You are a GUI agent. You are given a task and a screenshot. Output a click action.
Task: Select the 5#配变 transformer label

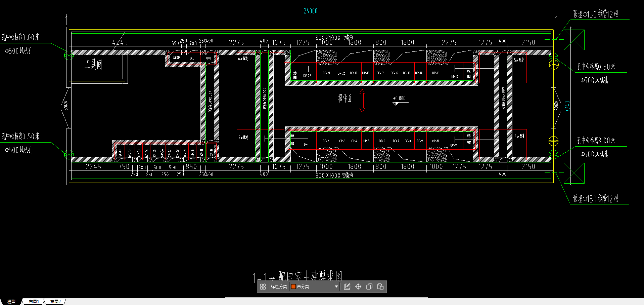tap(519, 60)
